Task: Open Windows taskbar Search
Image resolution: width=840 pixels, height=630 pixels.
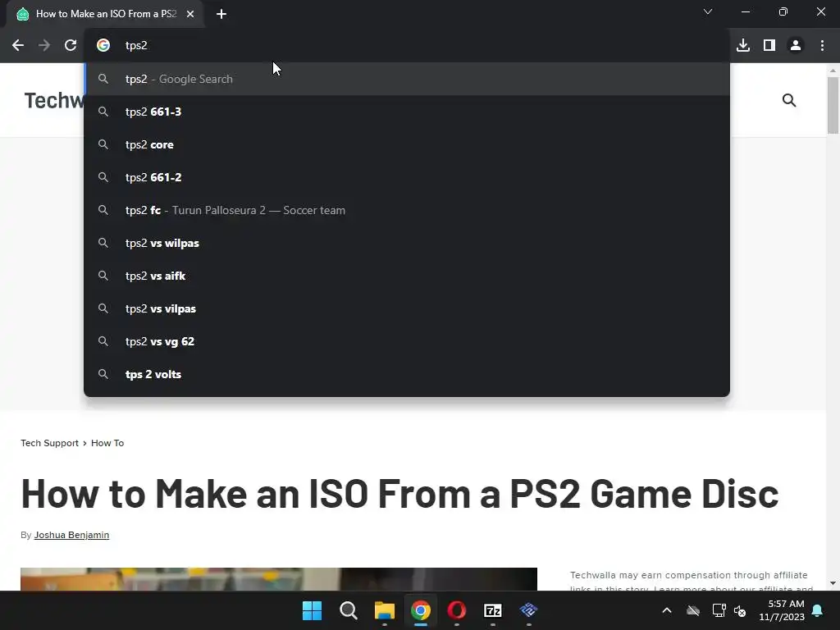Action: click(x=348, y=610)
